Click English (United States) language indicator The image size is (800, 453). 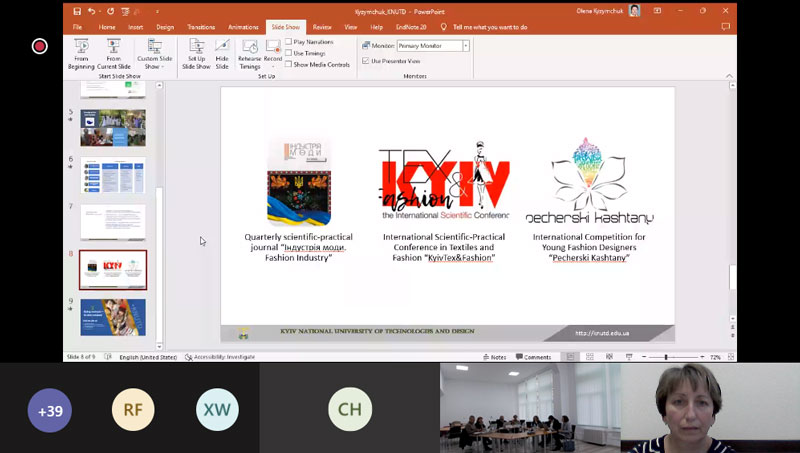pos(148,357)
